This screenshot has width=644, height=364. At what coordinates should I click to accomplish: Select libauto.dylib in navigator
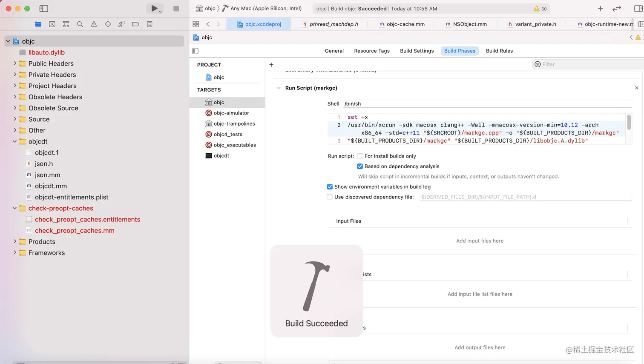(x=46, y=52)
